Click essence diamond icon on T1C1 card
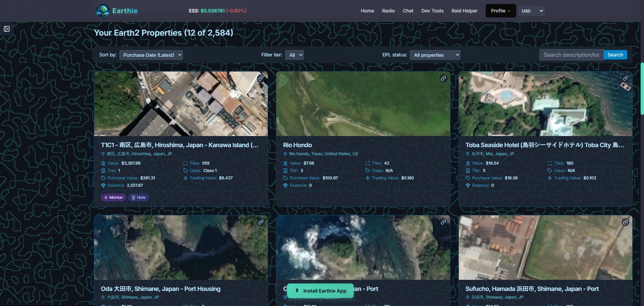Screen dimensions: 644x306 [103, 185]
